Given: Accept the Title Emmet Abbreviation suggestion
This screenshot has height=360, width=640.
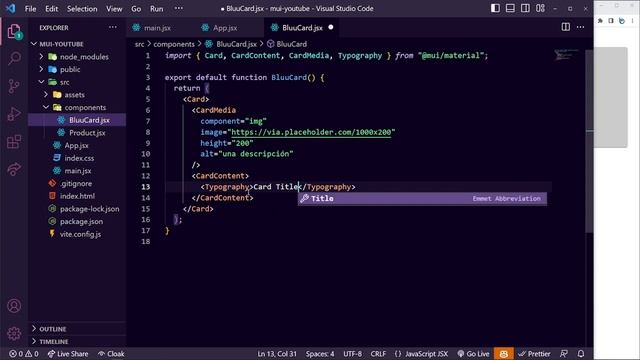Looking at the screenshot, I should tap(422, 198).
